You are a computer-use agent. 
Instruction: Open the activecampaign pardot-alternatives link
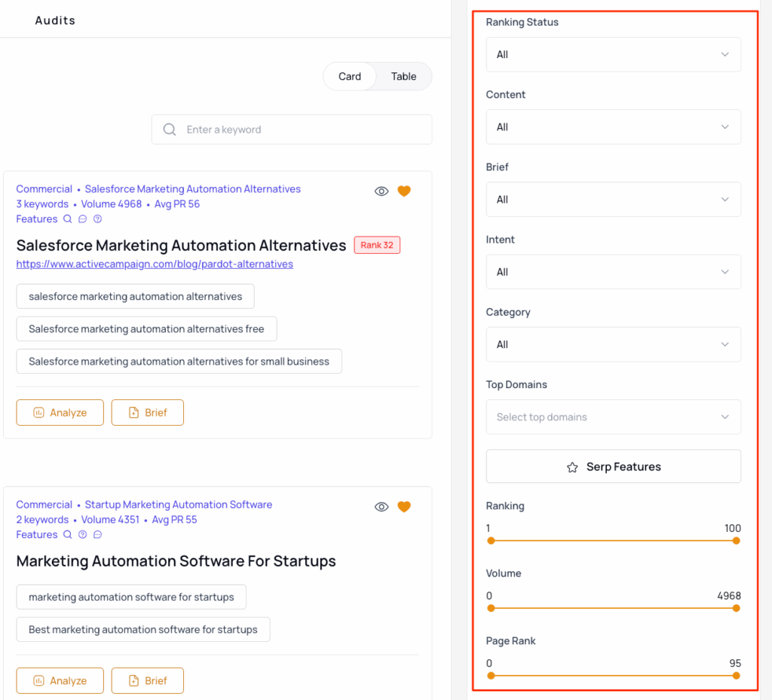[155, 264]
